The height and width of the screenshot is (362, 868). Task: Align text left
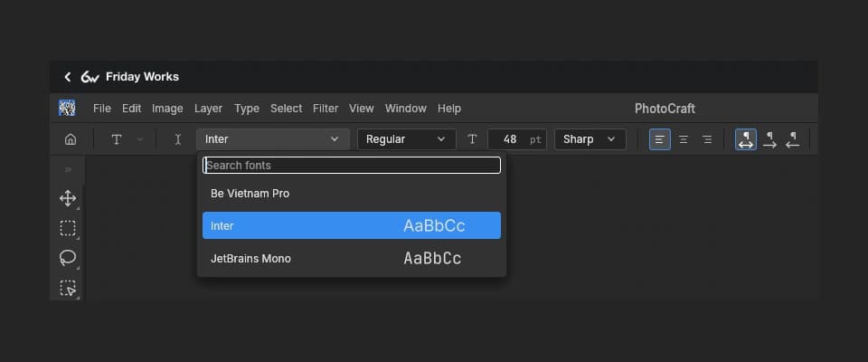(x=660, y=139)
